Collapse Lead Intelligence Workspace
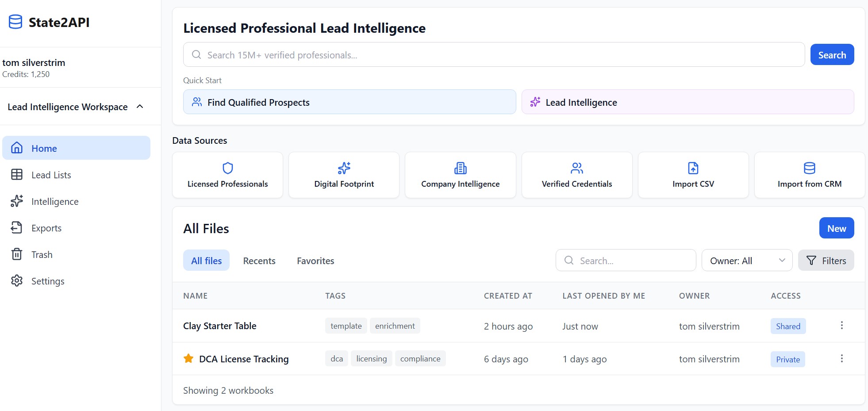 click(x=140, y=107)
